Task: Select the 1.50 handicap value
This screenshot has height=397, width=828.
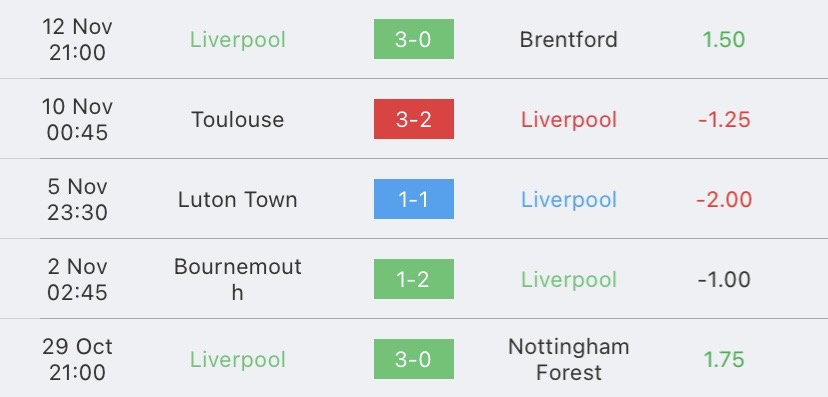Action: (723, 40)
